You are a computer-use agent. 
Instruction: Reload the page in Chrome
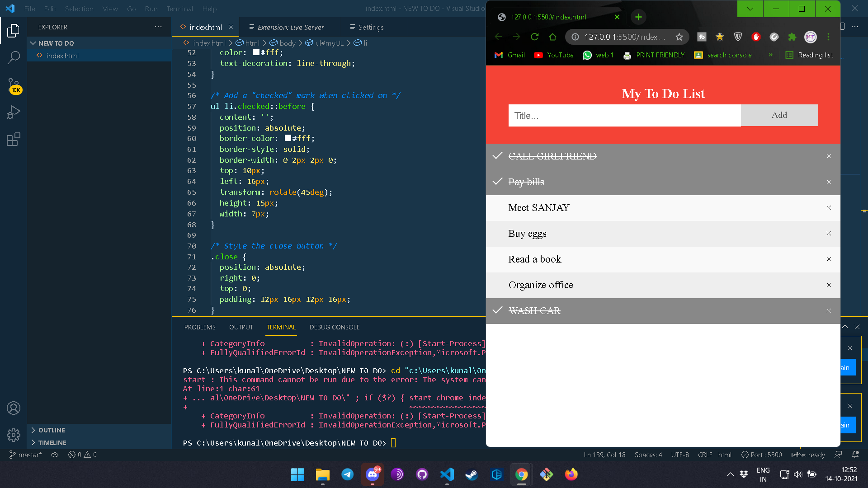(x=534, y=37)
